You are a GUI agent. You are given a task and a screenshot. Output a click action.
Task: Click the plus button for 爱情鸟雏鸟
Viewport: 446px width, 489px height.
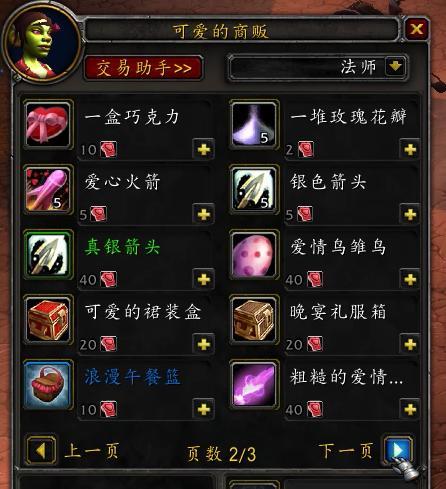410,279
